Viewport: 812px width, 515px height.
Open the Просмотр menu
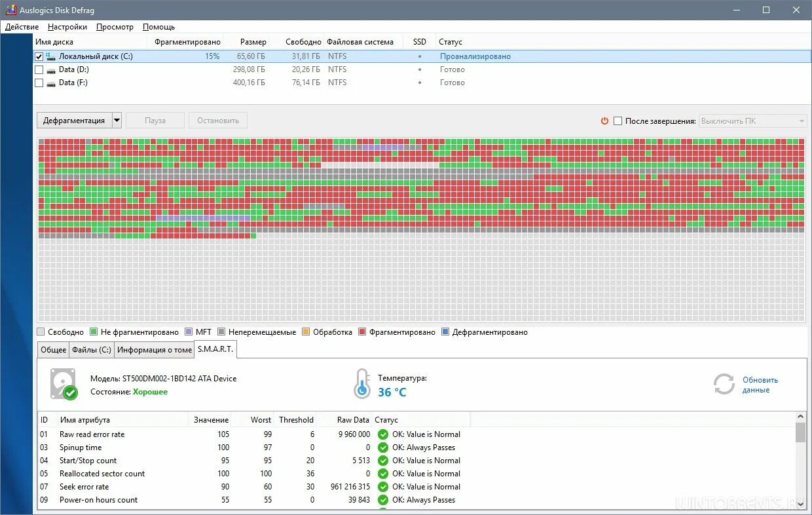pos(115,27)
